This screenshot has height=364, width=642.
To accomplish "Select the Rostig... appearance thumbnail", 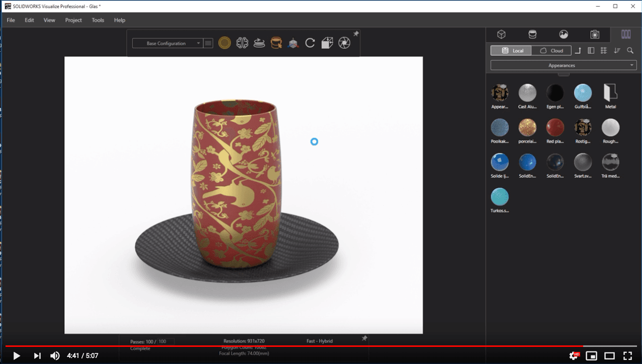I will click(583, 128).
